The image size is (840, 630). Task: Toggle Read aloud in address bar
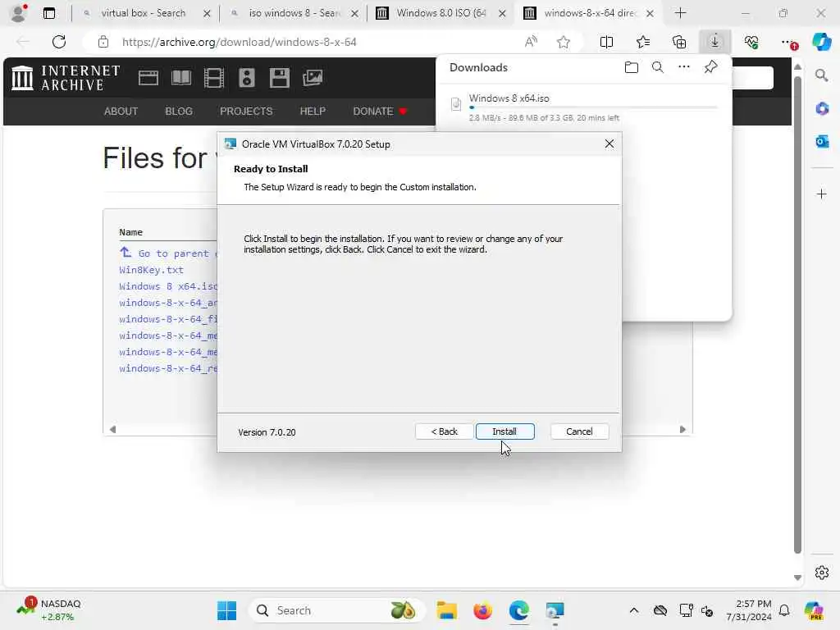pos(531,42)
